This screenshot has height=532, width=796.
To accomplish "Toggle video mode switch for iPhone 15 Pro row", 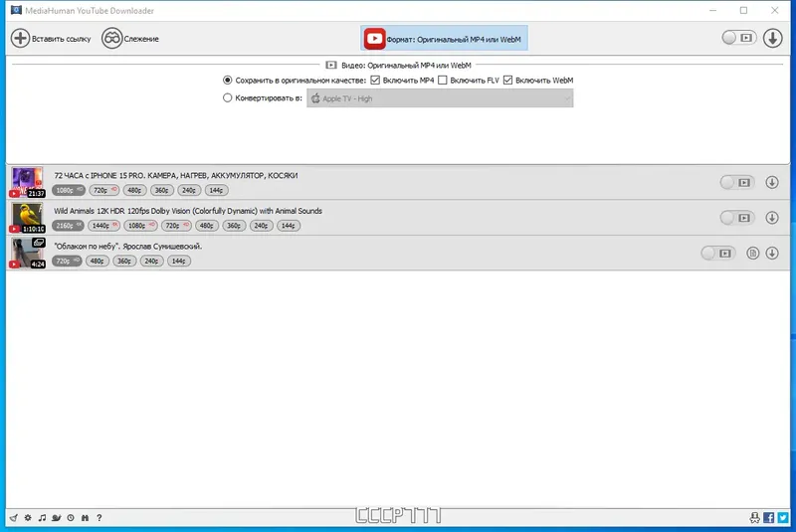I will pyautogui.click(x=737, y=183).
